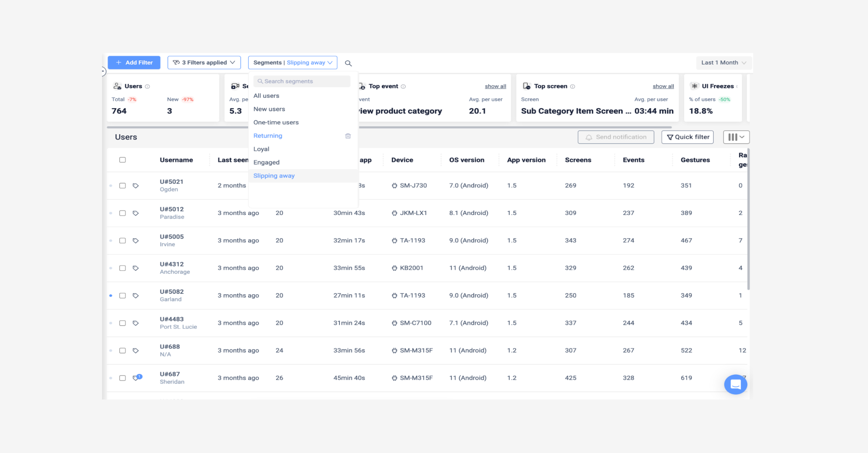This screenshot has height=453, width=868.
Task: Select the Returning segment option
Action: click(268, 135)
